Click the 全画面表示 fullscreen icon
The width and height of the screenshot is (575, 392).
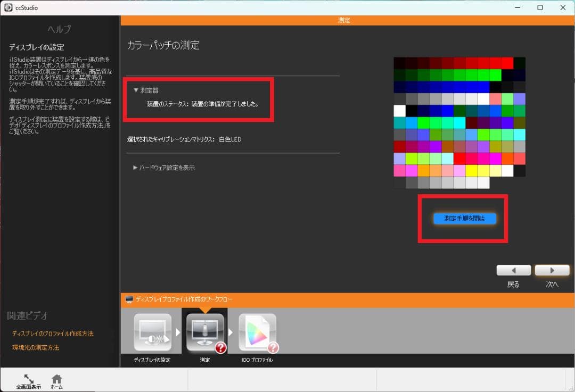pyautogui.click(x=29, y=379)
